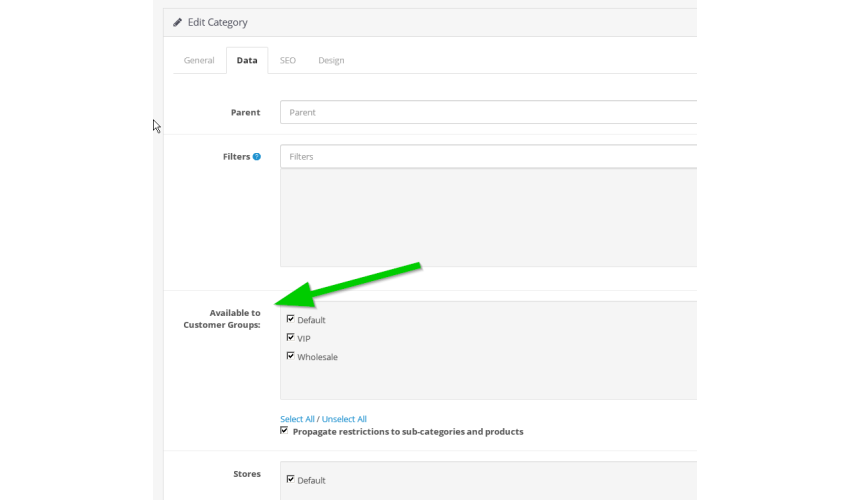The width and height of the screenshot is (850, 500).
Task: Click the Parent input field
Action: (488, 112)
